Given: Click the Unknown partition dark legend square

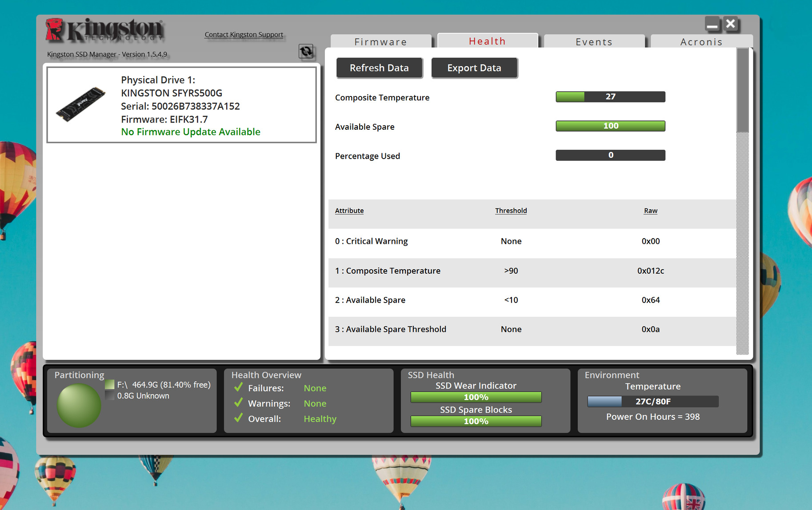Looking at the screenshot, I should pos(110,395).
